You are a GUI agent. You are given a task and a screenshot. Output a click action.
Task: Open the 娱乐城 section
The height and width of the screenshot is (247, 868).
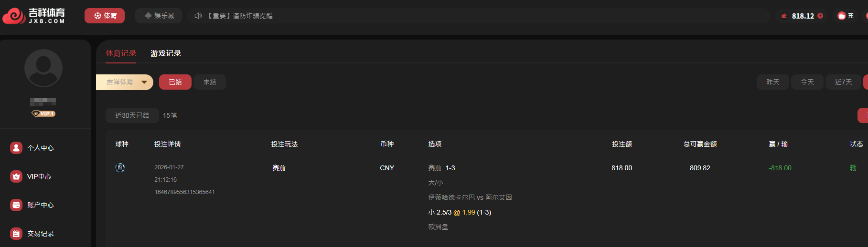point(159,16)
